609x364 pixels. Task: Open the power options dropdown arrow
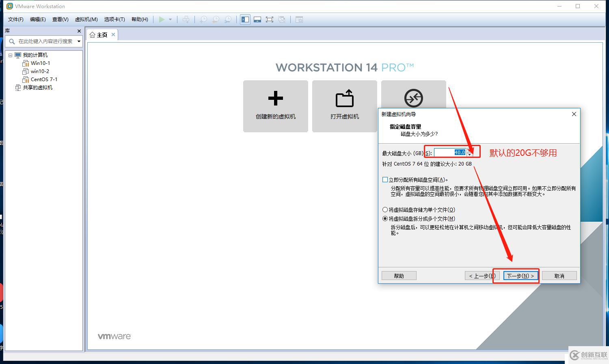pyautogui.click(x=170, y=19)
